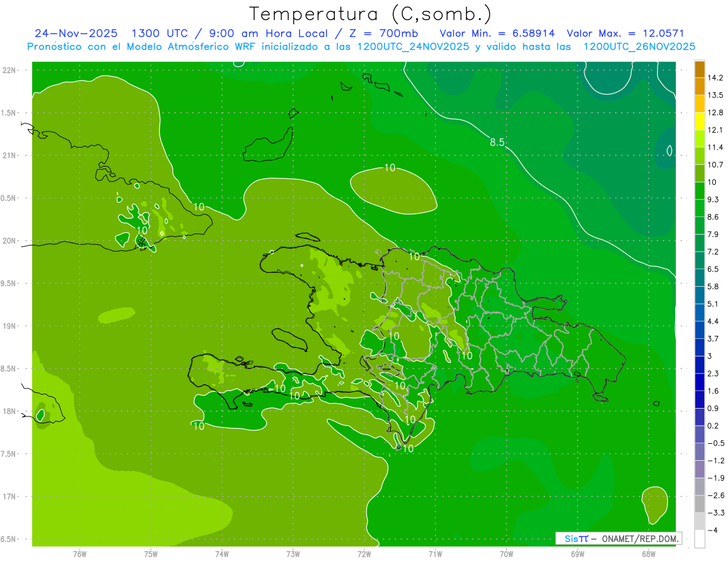Click the '70W' longitude label
The height and width of the screenshot is (562, 728).
(x=507, y=554)
